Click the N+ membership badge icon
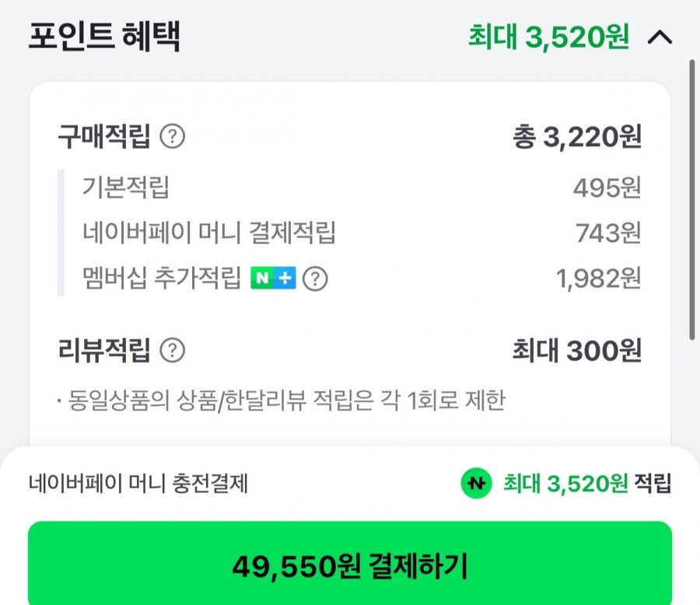 click(273, 278)
